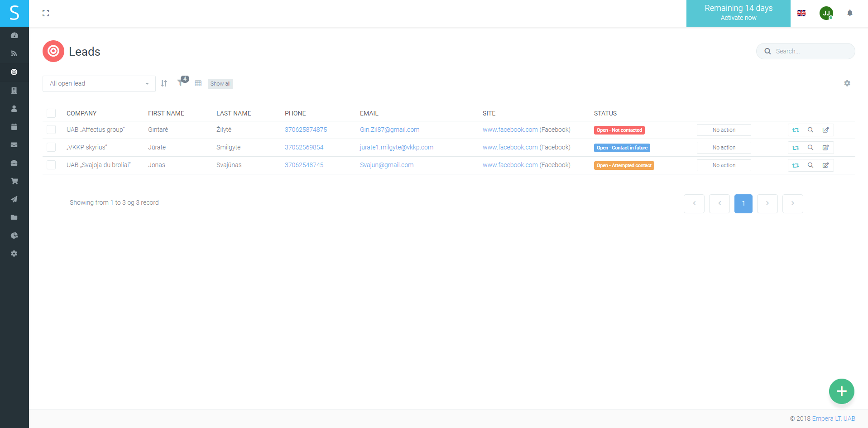Click No action for Gintarė row
This screenshot has height=428, width=868.
724,130
